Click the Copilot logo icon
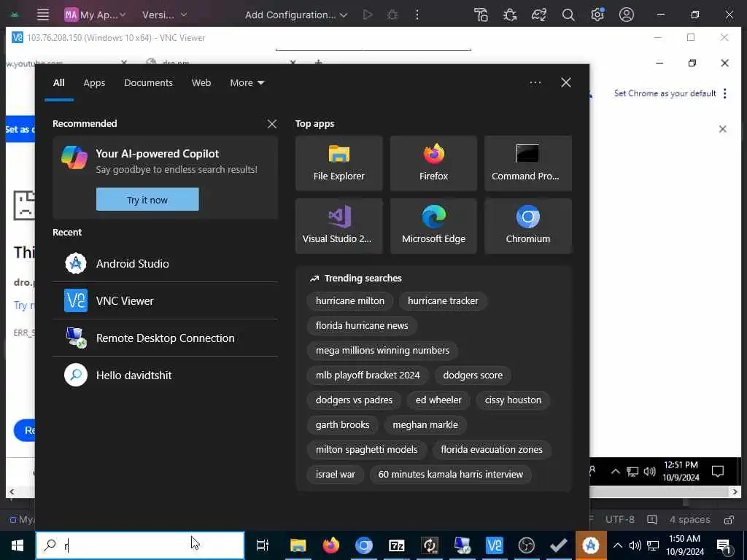 click(74, 157)
